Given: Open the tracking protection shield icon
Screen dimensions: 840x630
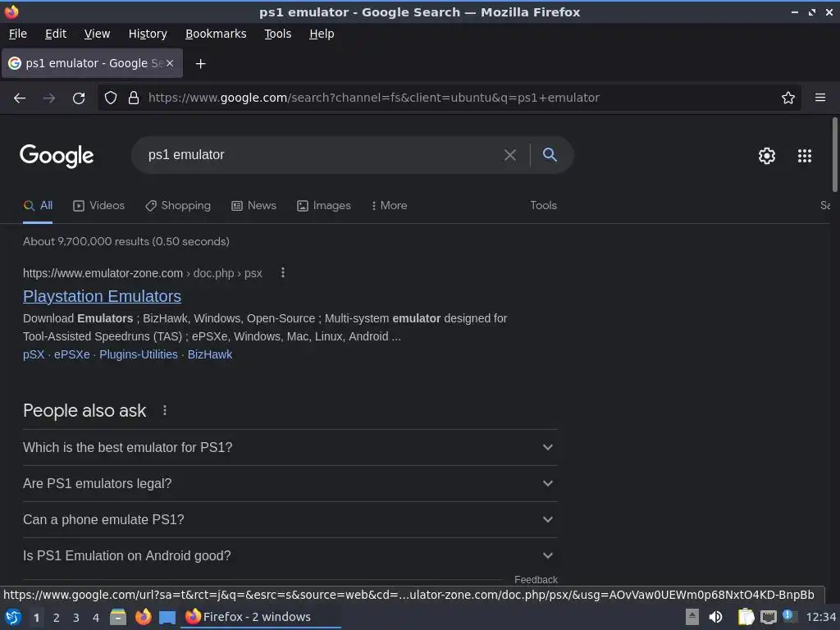Looking at the screenshot, I should click(111, 98).
